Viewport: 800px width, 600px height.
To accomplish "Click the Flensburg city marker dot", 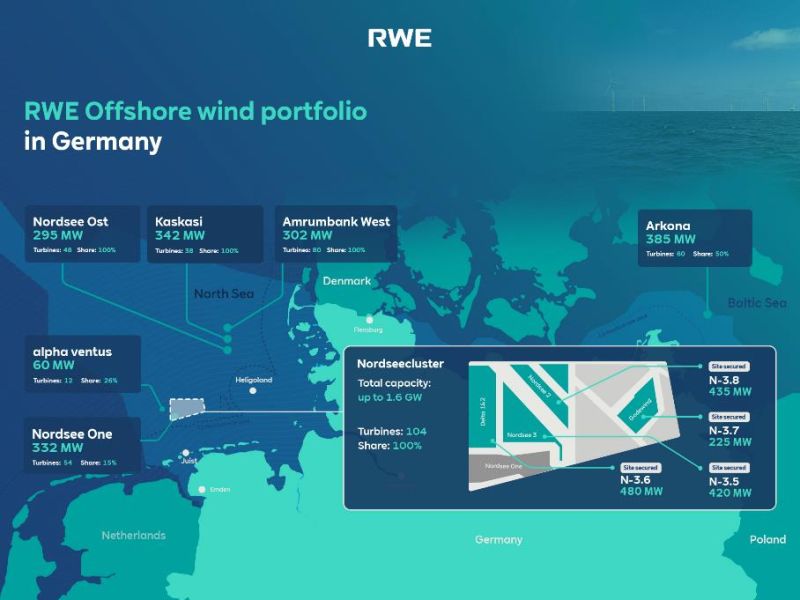I will point(369,320).
